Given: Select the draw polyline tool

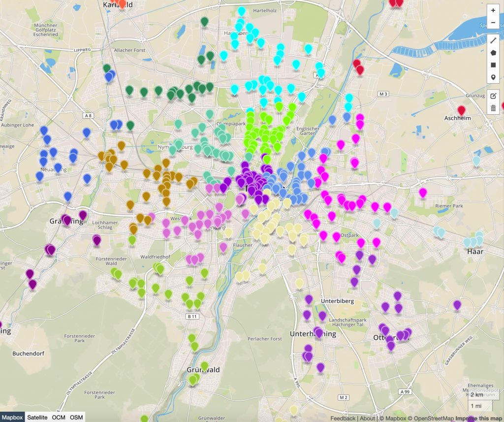Looking at the screenshot, I should point(493,40).
